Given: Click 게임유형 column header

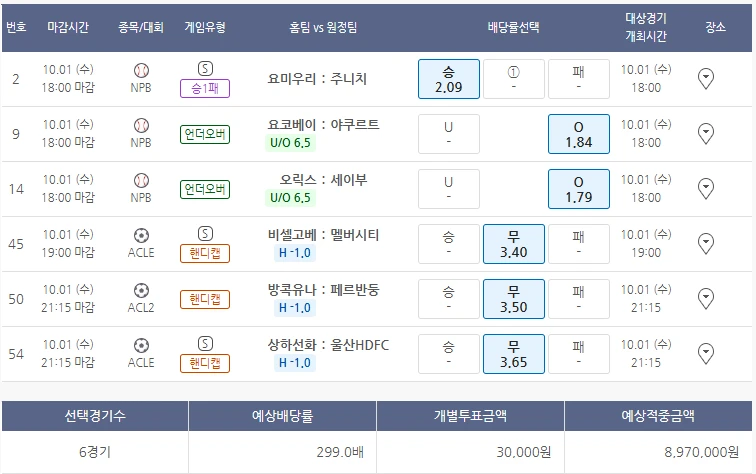Looking at the screenshot, I should pos(205,28).
